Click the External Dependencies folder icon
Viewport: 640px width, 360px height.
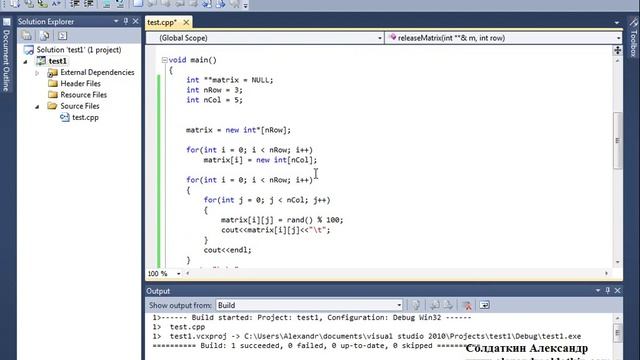53,73
